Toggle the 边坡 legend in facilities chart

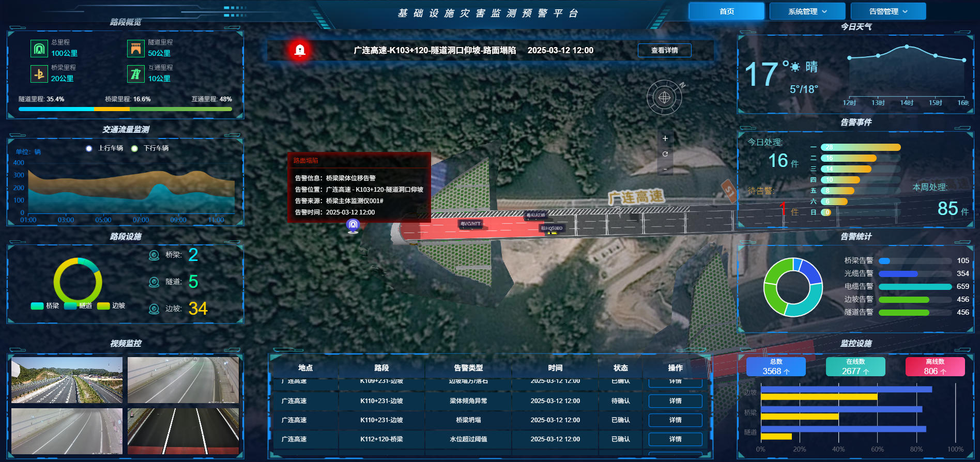111,306
